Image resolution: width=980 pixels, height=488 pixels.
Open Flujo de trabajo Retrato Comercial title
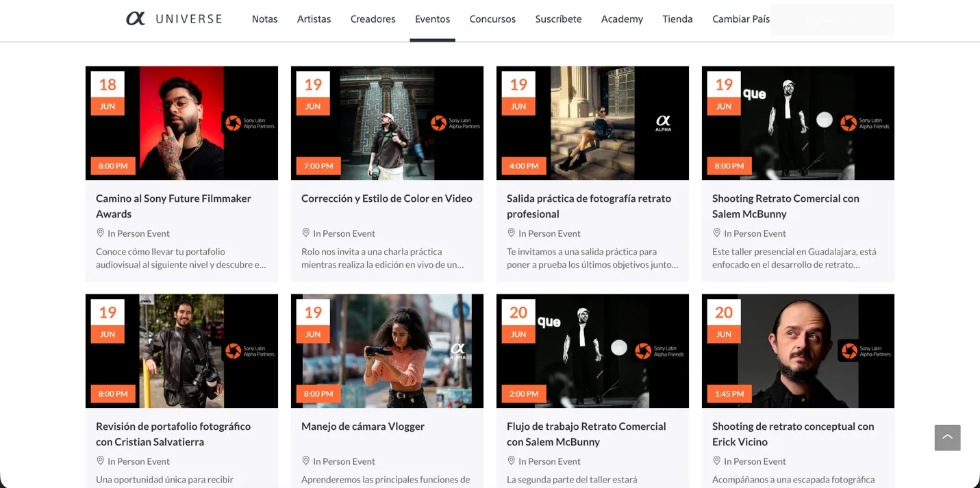coord(586,434)
